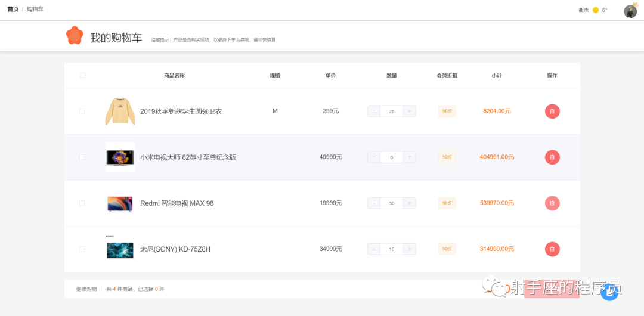Click the 98折 discount tag

point(447,111)
